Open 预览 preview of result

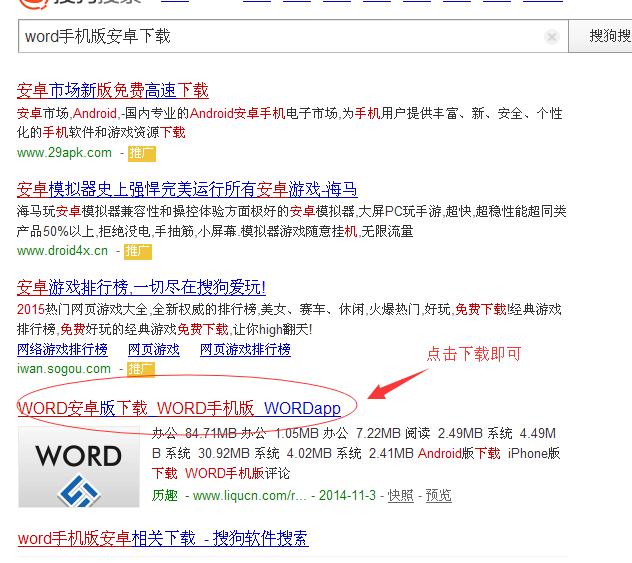click(x=439, y=495)
